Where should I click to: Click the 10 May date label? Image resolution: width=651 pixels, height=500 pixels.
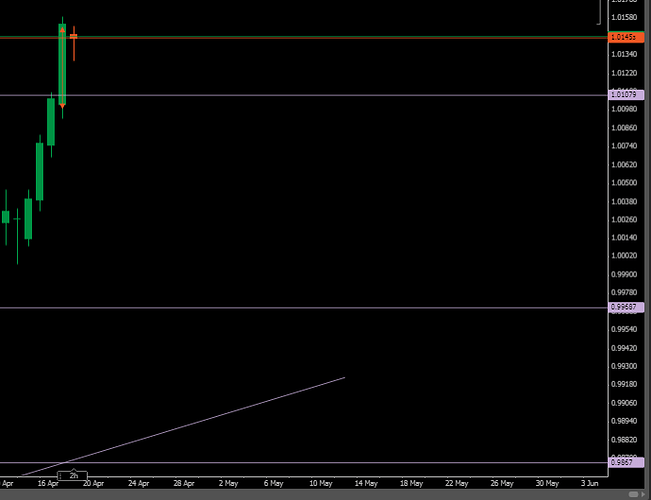click(321, 483)
